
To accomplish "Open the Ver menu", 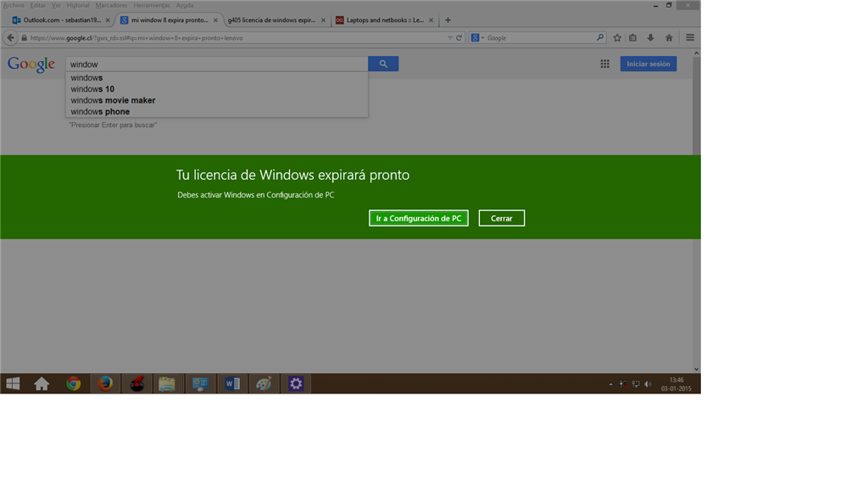I will click(x=56, y=5).
